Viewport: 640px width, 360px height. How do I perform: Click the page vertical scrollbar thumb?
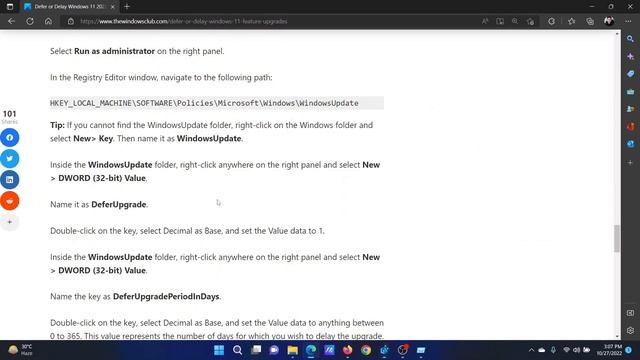click(617, 239)
